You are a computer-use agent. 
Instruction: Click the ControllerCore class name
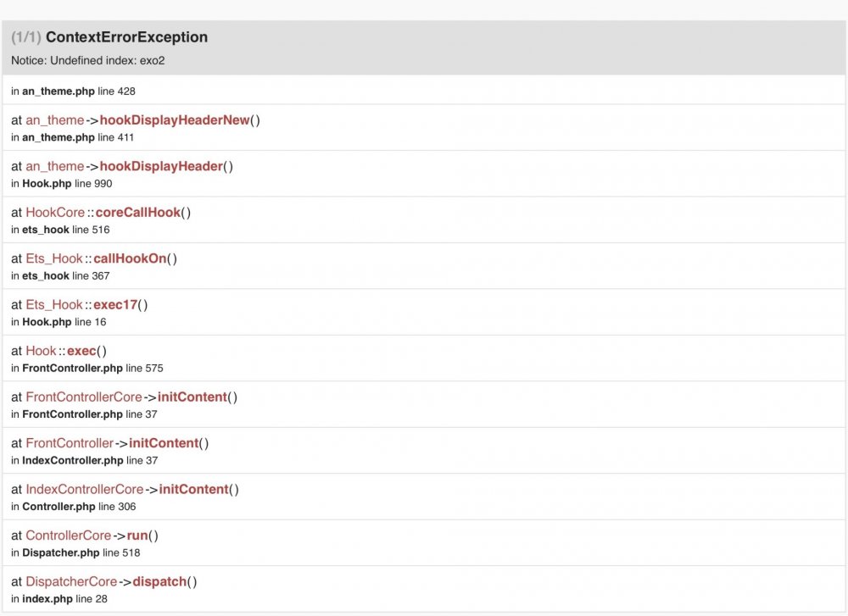(x=69, y=536)
